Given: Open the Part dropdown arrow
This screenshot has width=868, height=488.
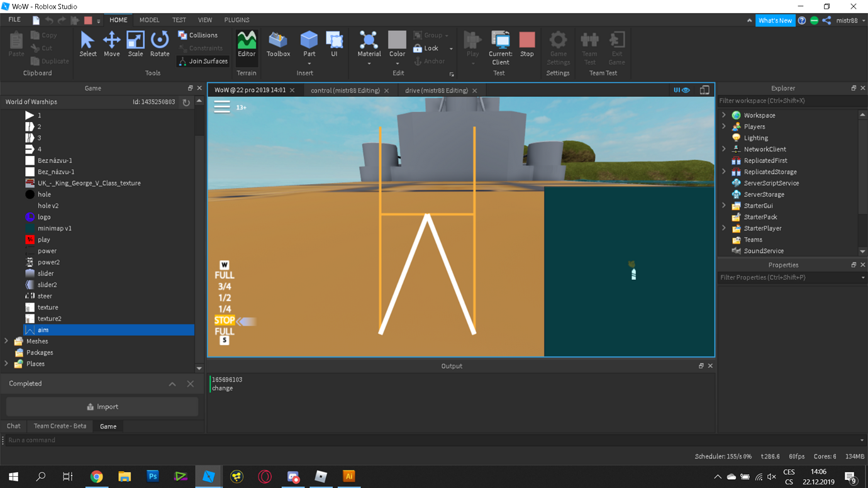Looking at the screenshot, I should (309, 63).
